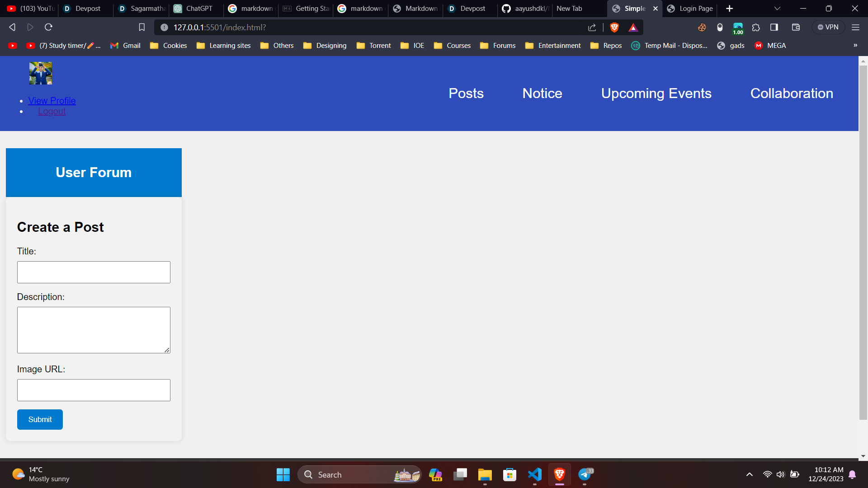Image resolution: width=868 pixels, height=488 pixels.
Task: Expand hidden bookmarks overflow chevron
Action: 855,46
